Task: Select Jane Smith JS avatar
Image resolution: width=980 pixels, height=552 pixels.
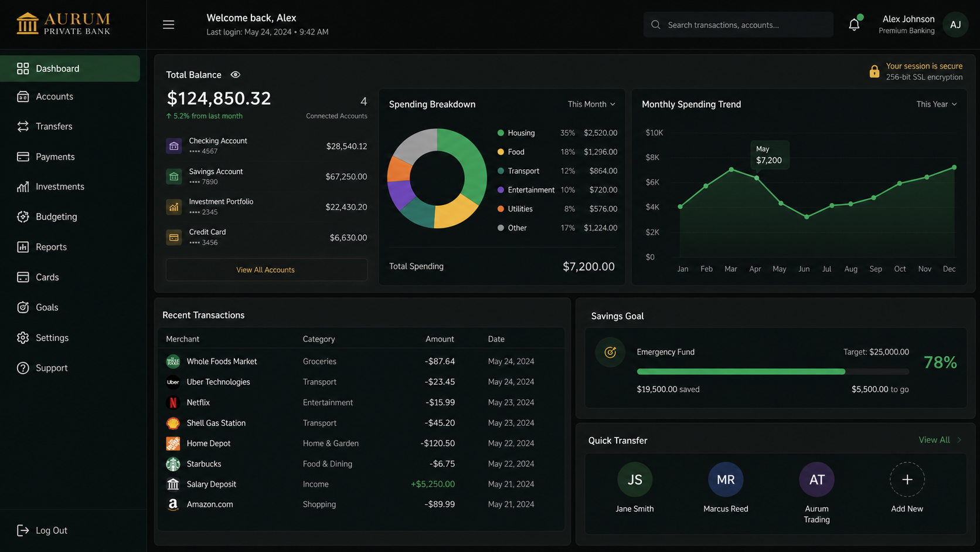Action: tap(635, 479)
